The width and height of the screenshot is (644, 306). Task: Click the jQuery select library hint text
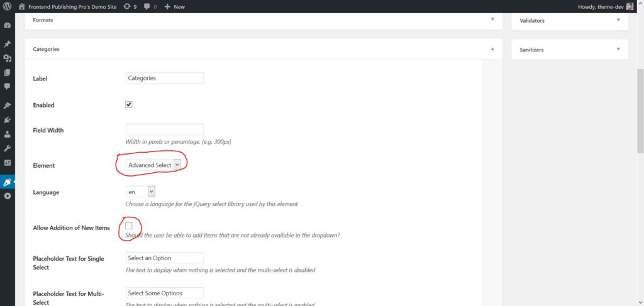211,204
